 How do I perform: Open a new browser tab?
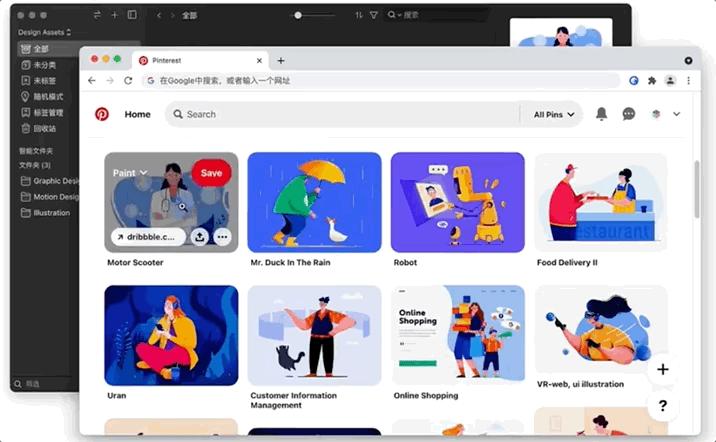[x=281, y=61]
